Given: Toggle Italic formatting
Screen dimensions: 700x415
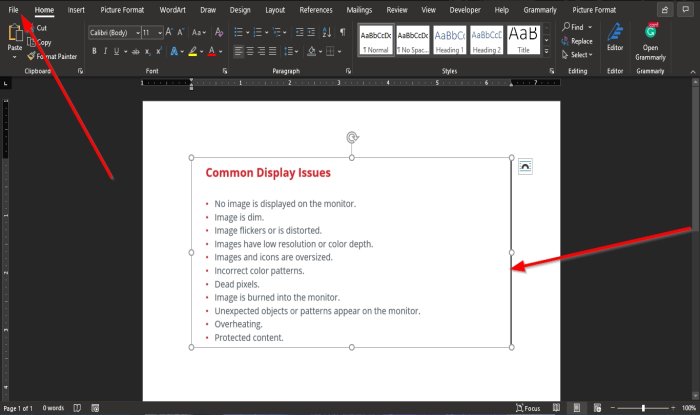Looking at the screenshot, I should pyautogui.click(x=106, y=50).
